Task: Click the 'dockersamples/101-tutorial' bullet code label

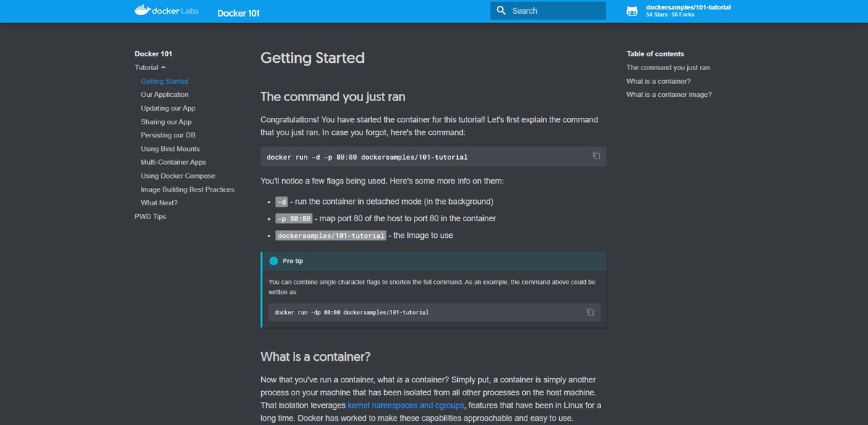Action: tap(331, 236)
